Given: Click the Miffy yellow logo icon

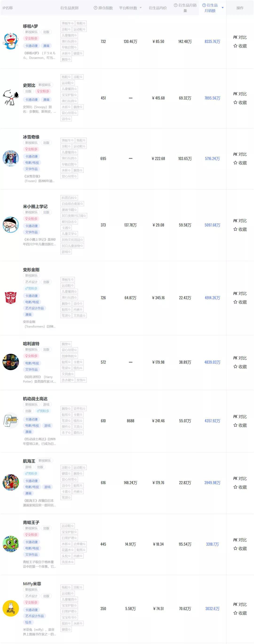Looking at the screenshot, I should point(11,608).
